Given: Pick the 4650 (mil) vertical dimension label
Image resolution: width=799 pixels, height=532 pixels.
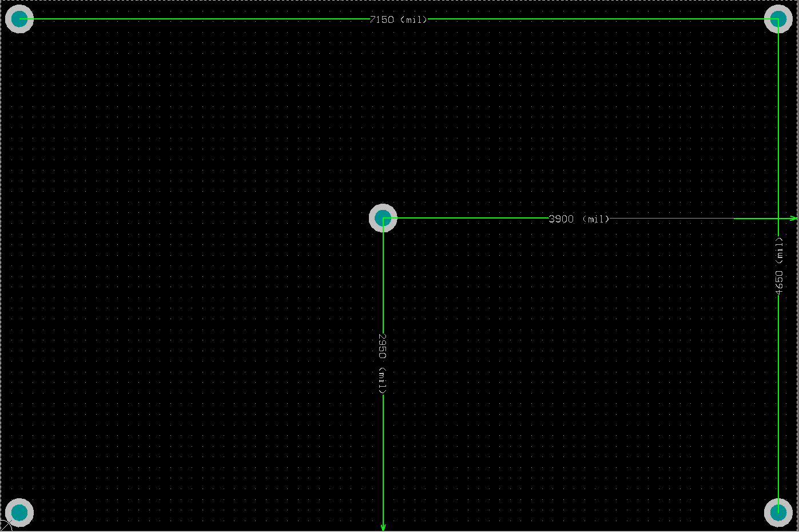Looking at the screenshot, I should point(778,267).
